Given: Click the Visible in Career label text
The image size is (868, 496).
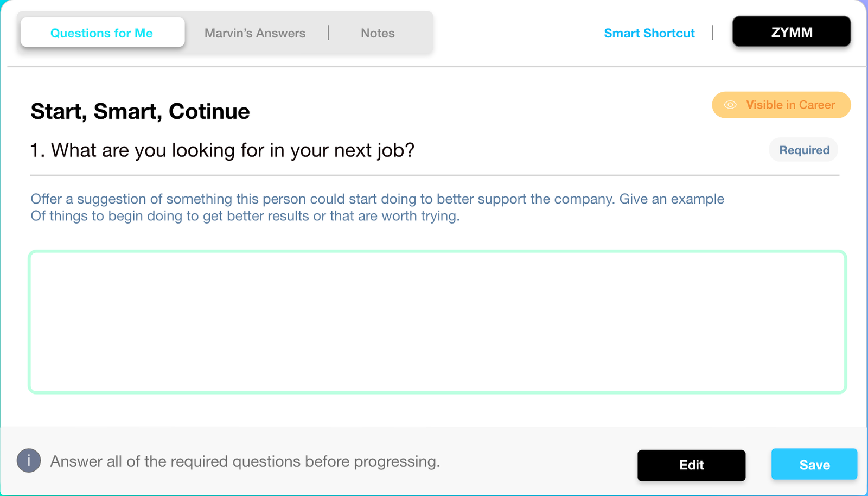Looking at the screenshot, I should pos(790,105).
